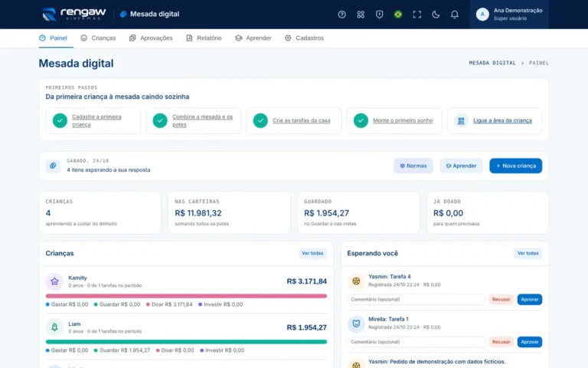Click Liam's 'Guardar R$ 1.954,27' legend

pos(122,350)
